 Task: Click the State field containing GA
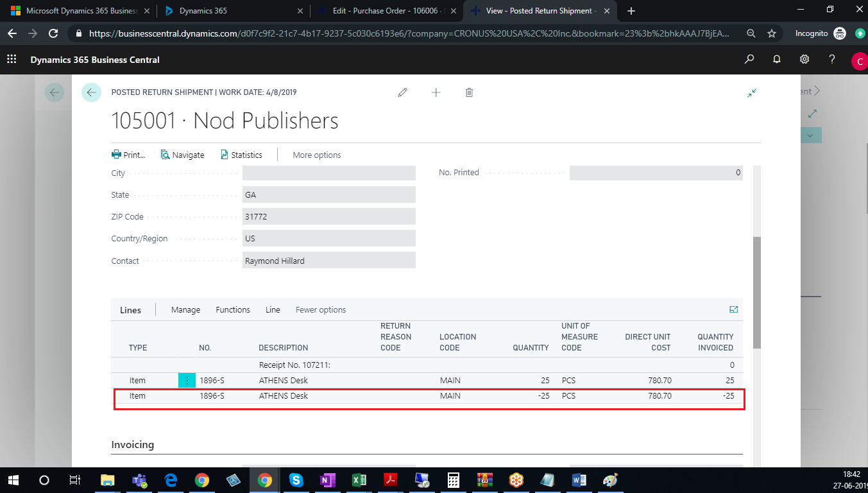click(329, 195)
